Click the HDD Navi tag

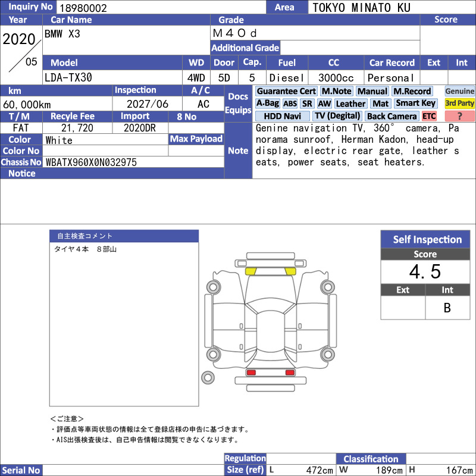[x=282, y=116]
